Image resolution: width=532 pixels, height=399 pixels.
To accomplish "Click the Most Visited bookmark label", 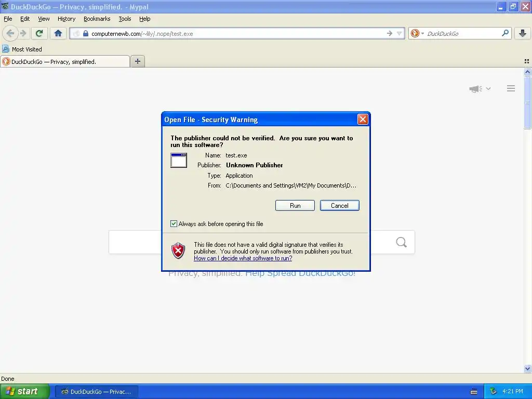I will pyautogui.click(x=27, y=49).
